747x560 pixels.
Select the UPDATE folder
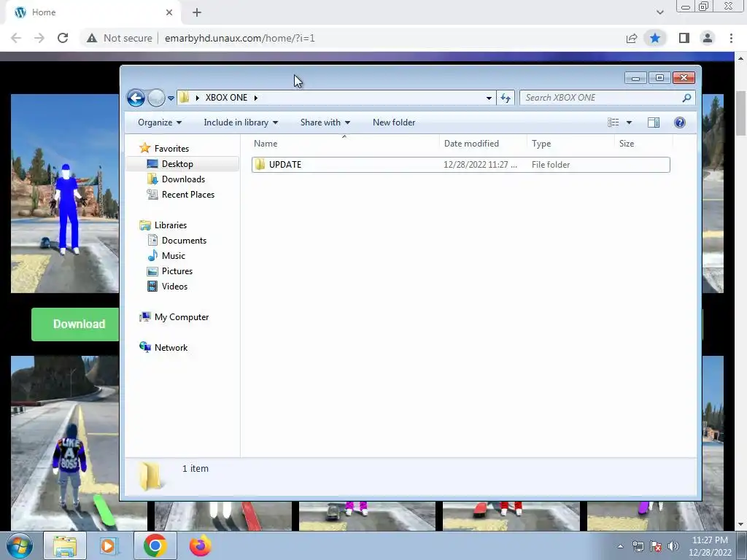point(461,165)
